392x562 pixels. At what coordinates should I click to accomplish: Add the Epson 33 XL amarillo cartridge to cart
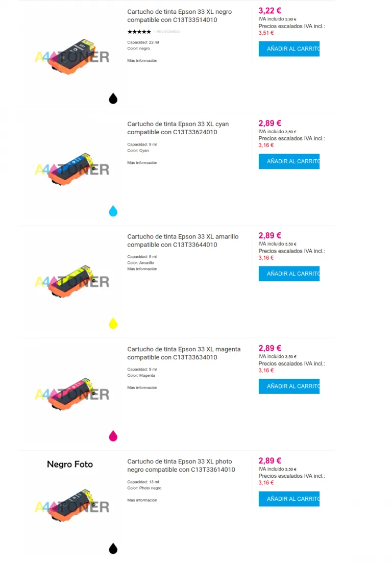(x=289, y=274)
